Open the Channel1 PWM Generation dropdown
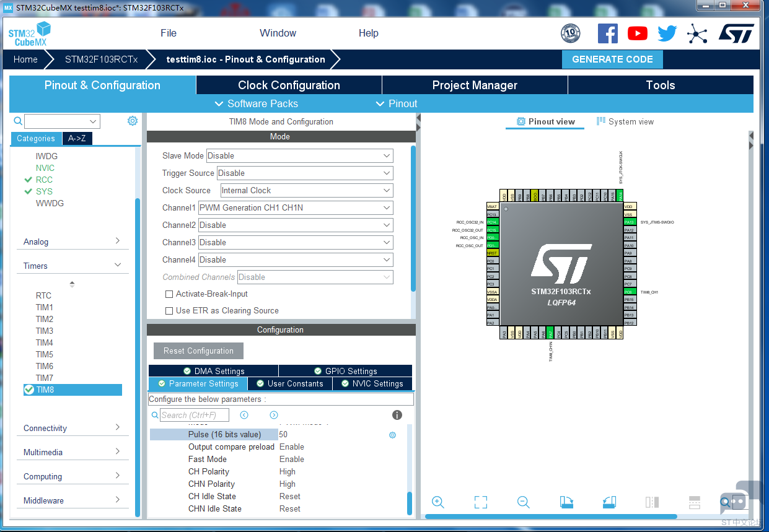The height and width of the screenshot is (532, 769). click(x=296, y=207)
